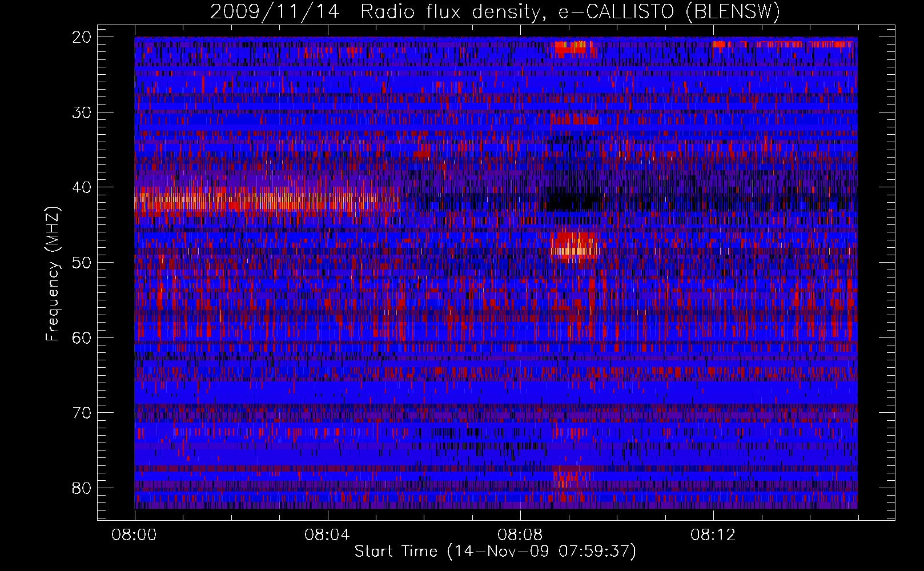This screenshot has height=571, width=924.
Task: Click the '08:00' time tick label
Action: pyautogui.click(x=134, y=535)
